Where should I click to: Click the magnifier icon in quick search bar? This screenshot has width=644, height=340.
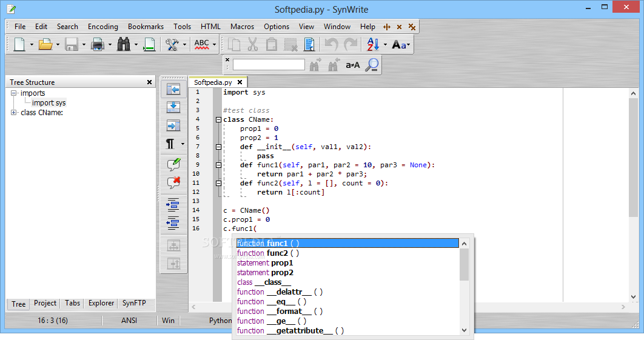click(x=372, y=65)
